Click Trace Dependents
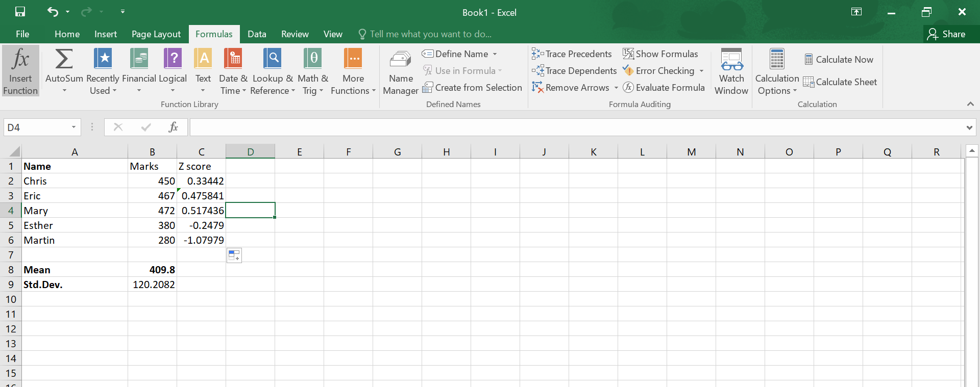The height and width of the screenshot is (387, 980). 574,70
